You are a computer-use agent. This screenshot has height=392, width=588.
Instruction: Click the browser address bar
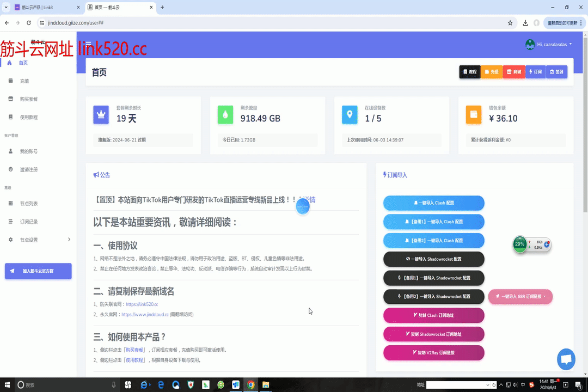(x=272, y=23)
